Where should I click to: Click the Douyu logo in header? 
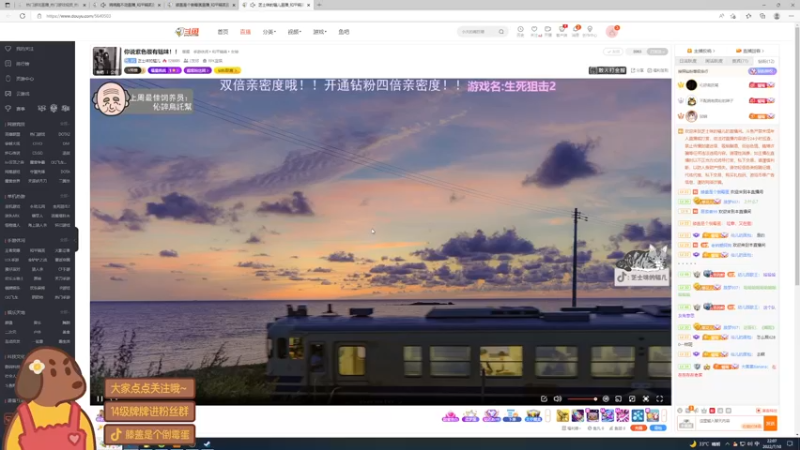[x=187, y=32]
